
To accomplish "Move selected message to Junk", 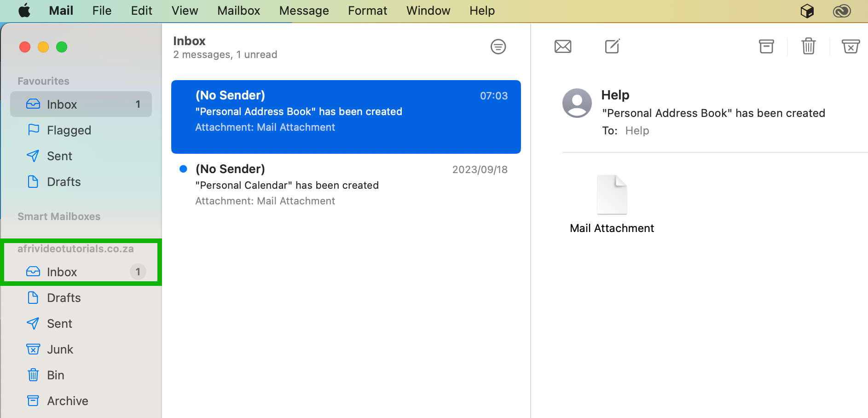I will pos(851,46).
